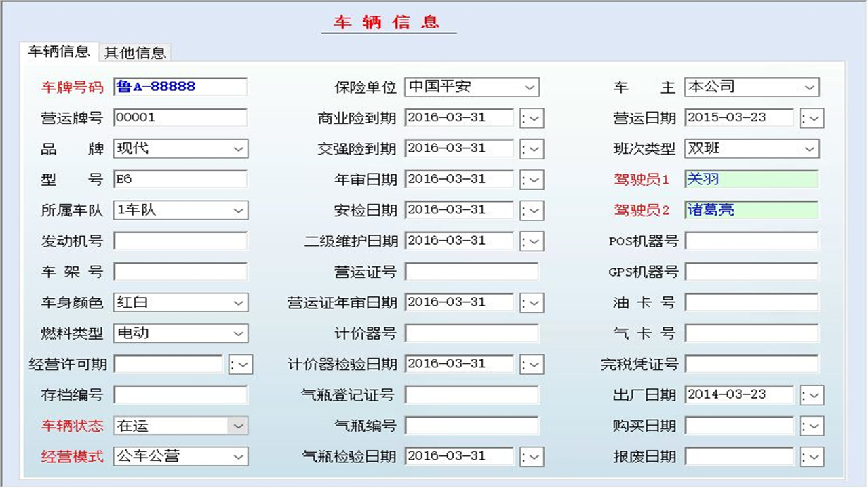This screenshot has height=488, width=868.
Task: Select the 车辆信息 tab
Action: point(58,51)
